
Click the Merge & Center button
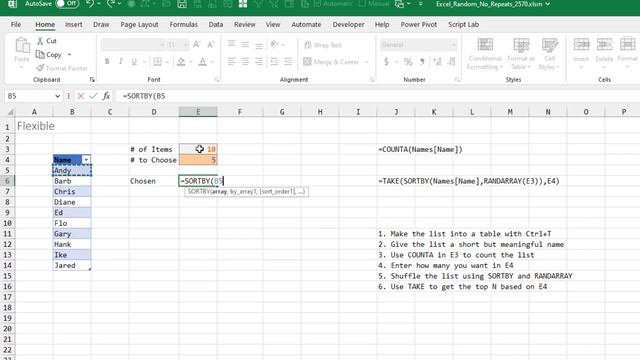[332, 62]
